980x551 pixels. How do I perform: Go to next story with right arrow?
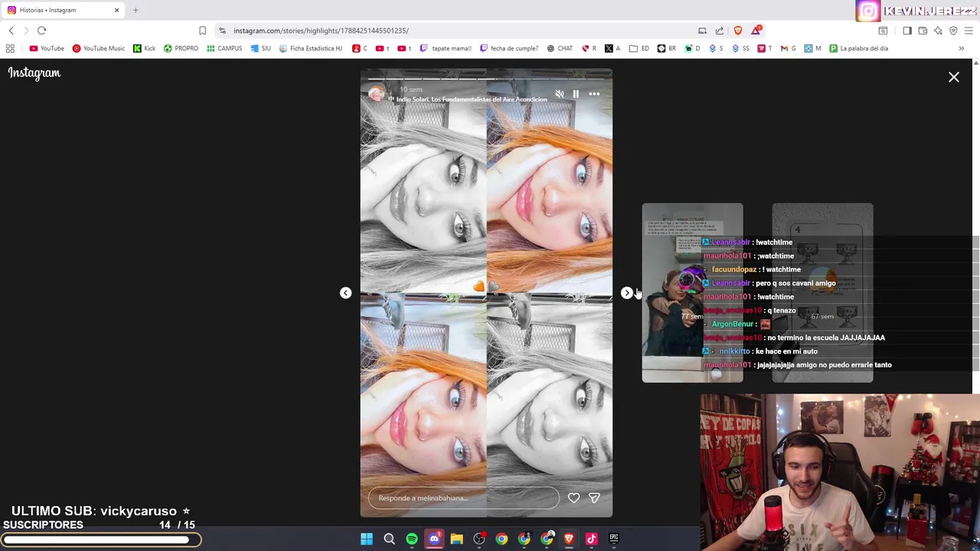point(627,293)
